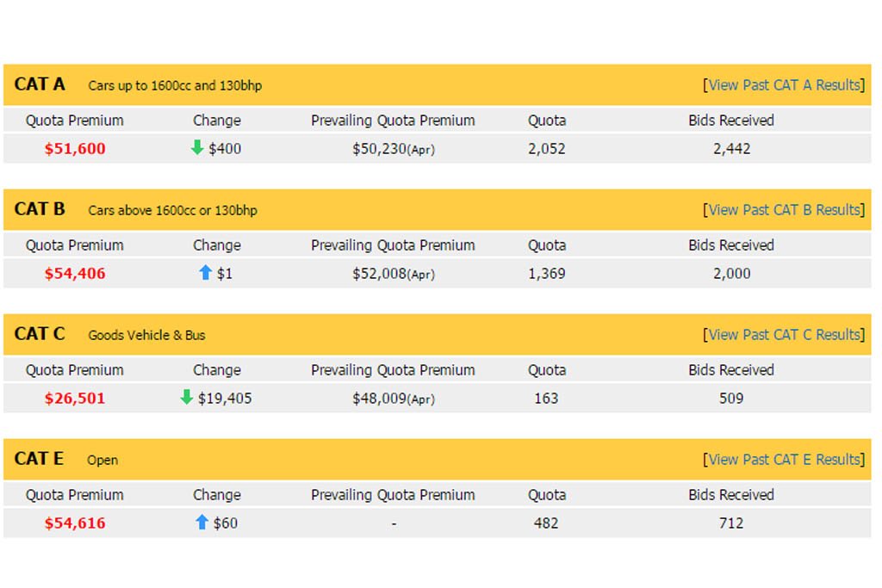Open View Past CAT A Results link

(x=784, y=85)
